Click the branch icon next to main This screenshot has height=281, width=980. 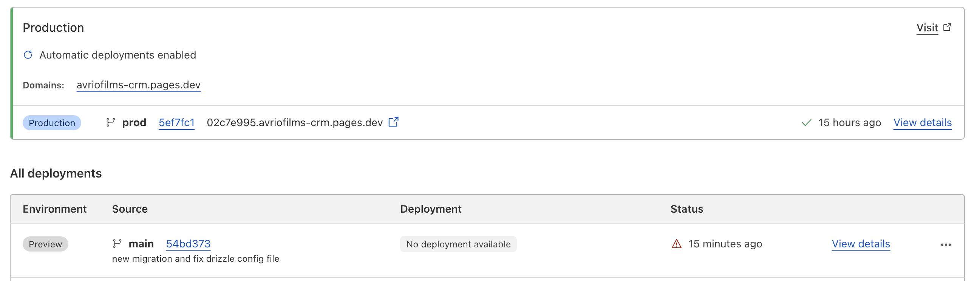(x=117, y=244)
